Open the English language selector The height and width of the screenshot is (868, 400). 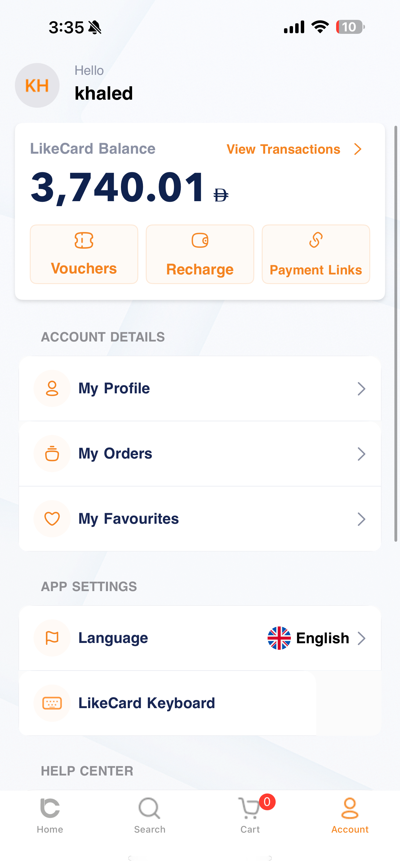click(317, 638)
